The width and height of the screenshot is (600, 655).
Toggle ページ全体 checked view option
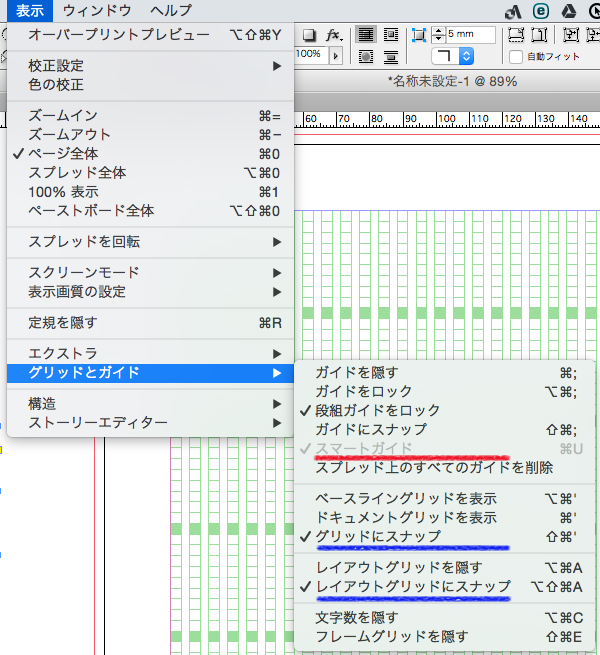pos(150,154)
